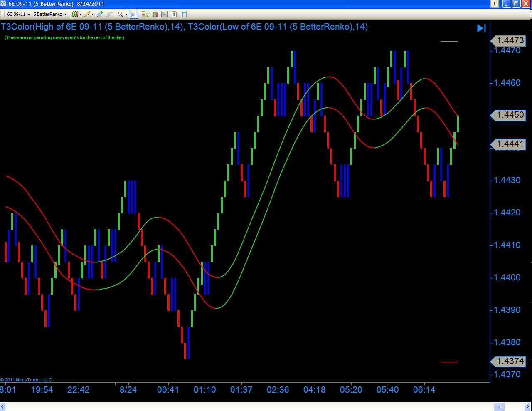Open the 5 BetterRenko period dropdown
Screen dimensions: 532x411
[50, 14]
